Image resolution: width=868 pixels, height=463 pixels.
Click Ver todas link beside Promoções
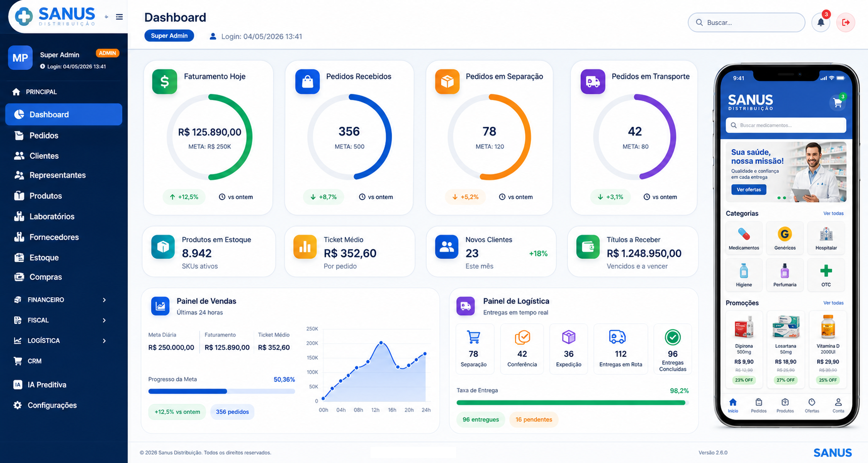click(834, 303)
